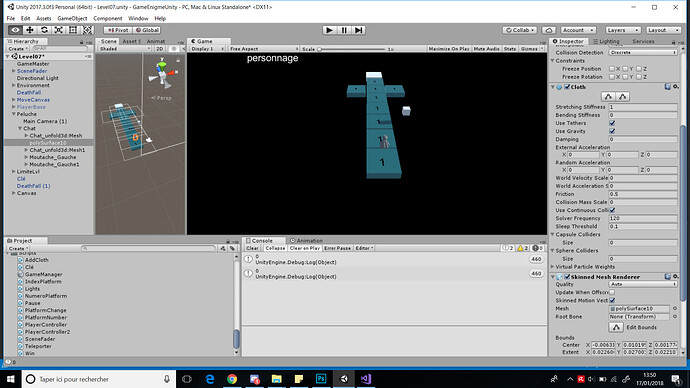The width and height of the screenshot is (690, 388).
Task: Select the Scale tool in toolbar
Action: pyautogui.click(x=59, y=30)
